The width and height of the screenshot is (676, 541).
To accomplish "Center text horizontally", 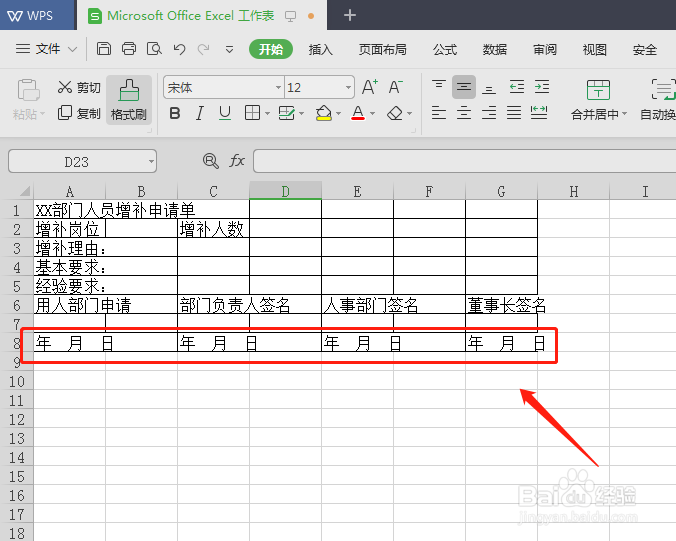I will tap(464, 113).
